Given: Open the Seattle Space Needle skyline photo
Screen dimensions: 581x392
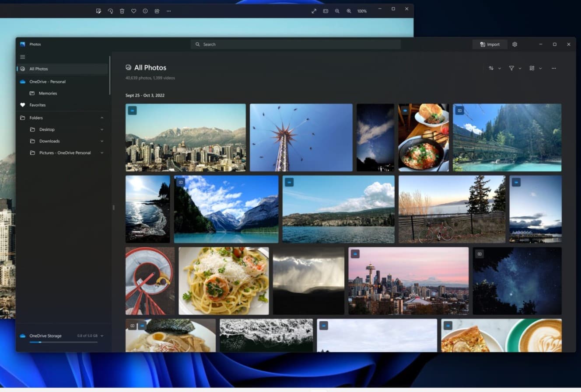Looking at the screenshot, I should coord(408,281).
